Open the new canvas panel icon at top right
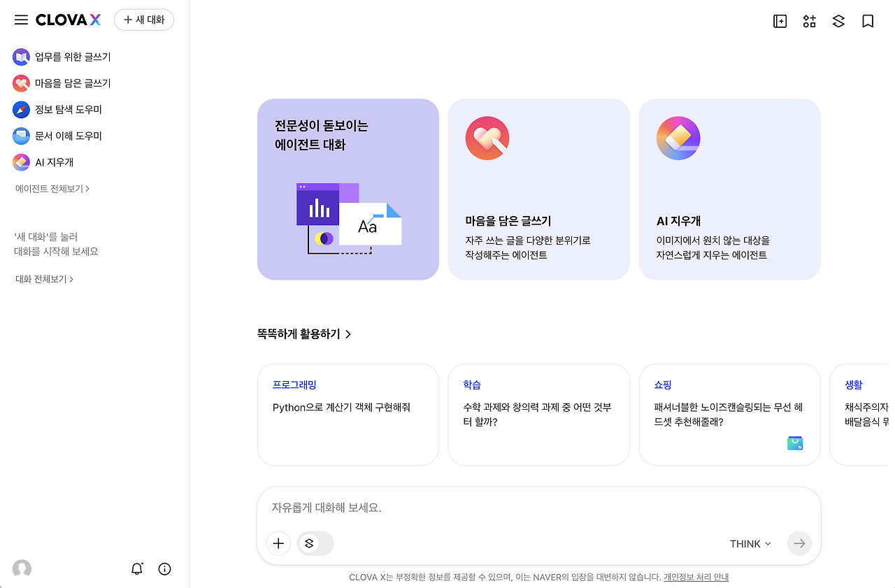 (x=780, y=21)
